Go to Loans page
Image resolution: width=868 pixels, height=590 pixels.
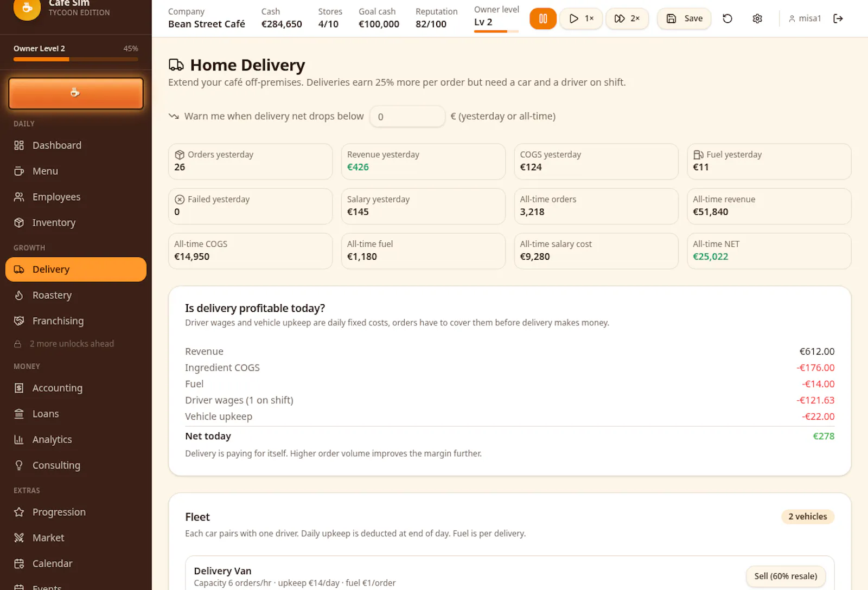pos(76,414)
